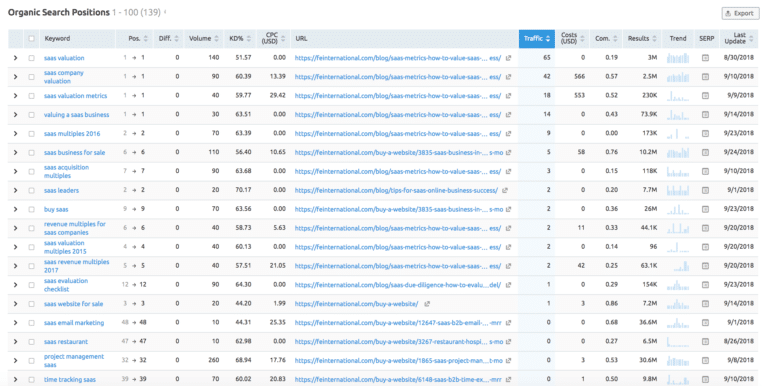Expand the project management saas row
This screenshot has width=768, height=386.
click(15, 360)
